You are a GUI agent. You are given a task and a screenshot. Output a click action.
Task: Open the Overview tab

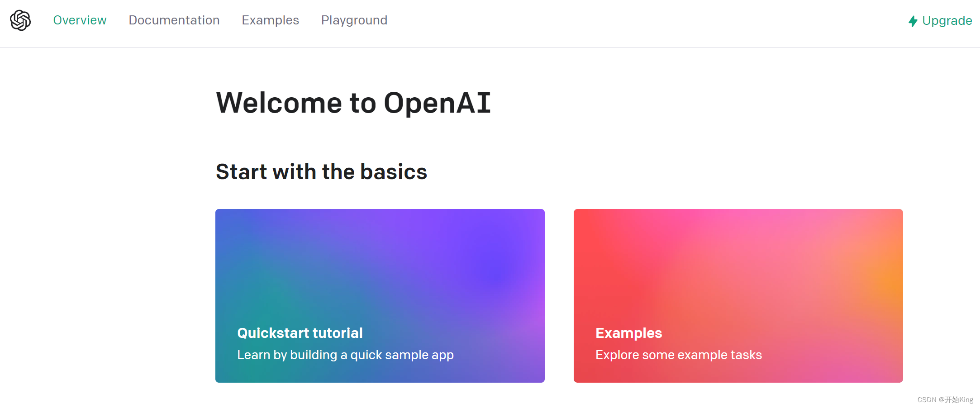pyautogui.click(x=80, y=20)
